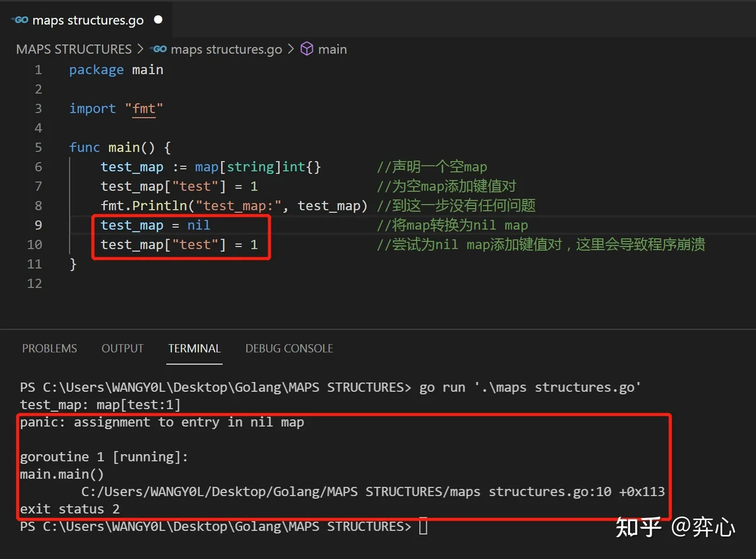
Task: Click comment about nil map causing crash
Action: [x=541, y=244]
